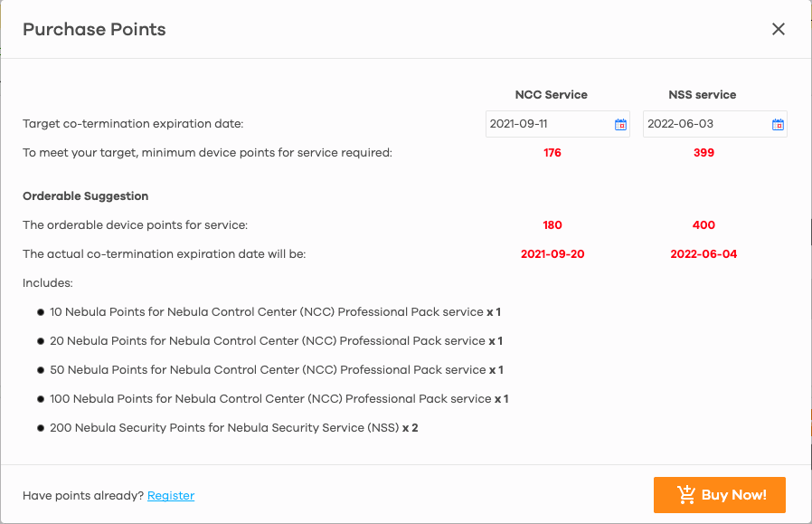
Task: Click the shopping cart icon on Buy Now
Action: click(x=686, y=495)
